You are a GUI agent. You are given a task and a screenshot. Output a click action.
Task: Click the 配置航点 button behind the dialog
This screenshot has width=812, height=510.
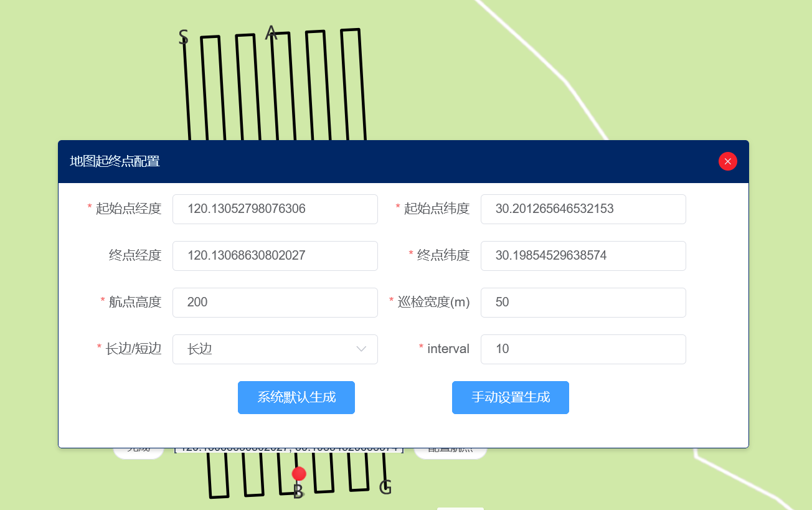click(x=450, y=447)
